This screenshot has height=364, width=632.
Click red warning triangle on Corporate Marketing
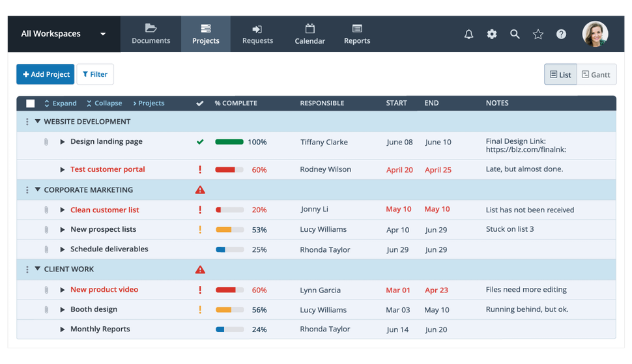(200, 190)
